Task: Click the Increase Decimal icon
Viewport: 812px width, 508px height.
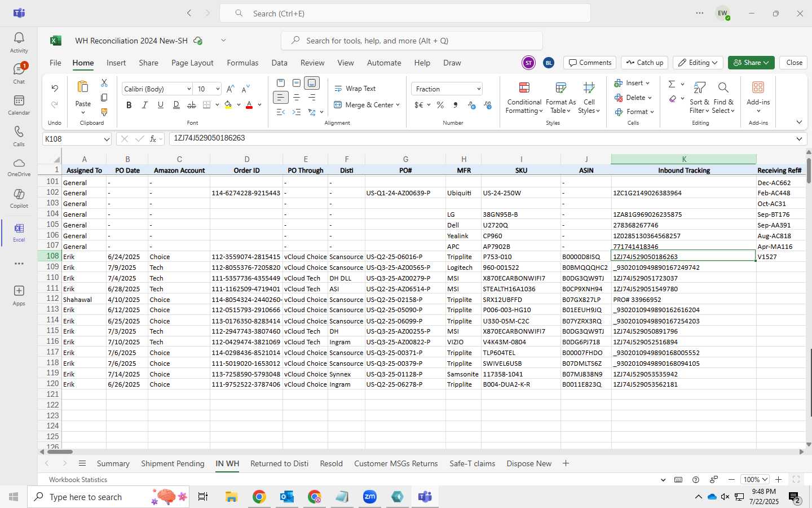Action: click(472, 105)
